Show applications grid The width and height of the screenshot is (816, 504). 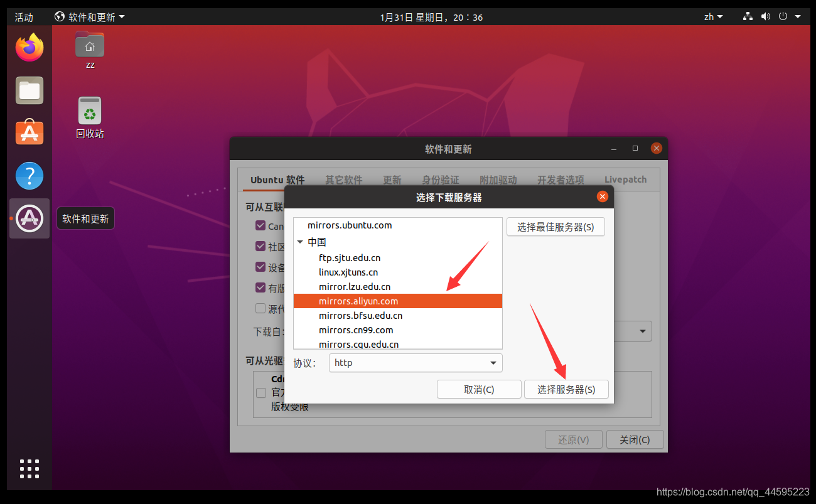(x=30, y=468)
